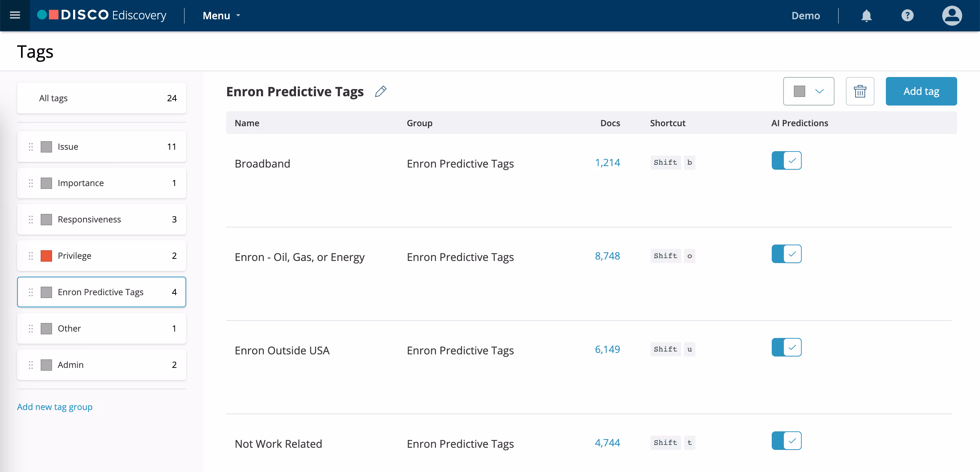Open the group color picker dropdown

pyautogui.click(x=808, y=91)
